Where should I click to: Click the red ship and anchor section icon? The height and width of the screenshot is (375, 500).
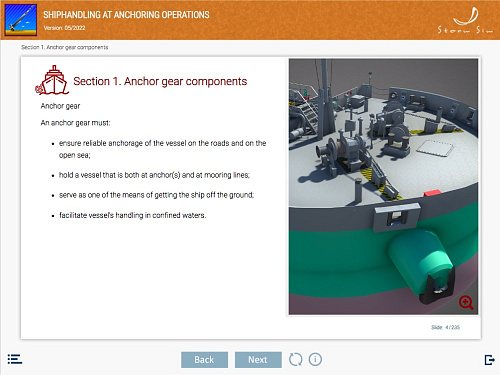tap(52, 80)
